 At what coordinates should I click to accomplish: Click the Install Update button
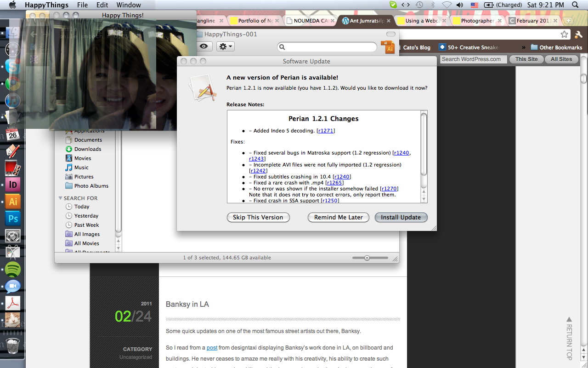coord(401,218)
